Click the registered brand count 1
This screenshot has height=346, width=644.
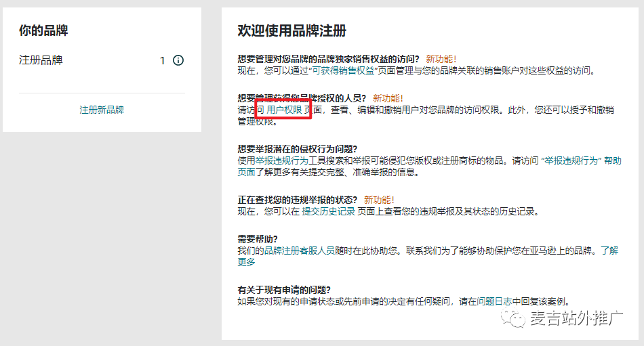coord(162,61)
